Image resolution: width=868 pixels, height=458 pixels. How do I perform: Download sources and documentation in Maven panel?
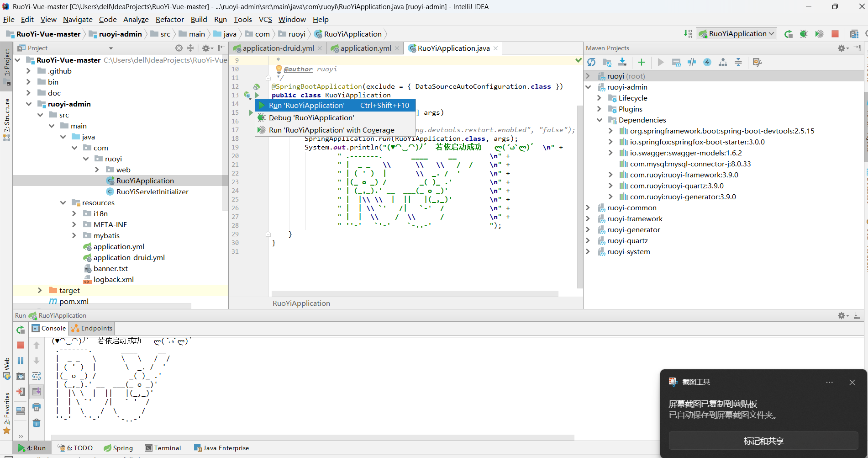click(622, 62)
